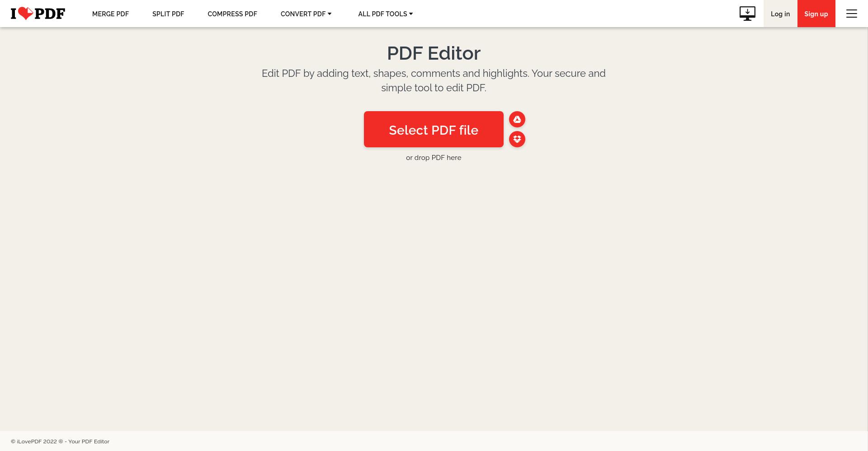Click the Log in button
Image resolution: width=868 pixels, height=451 pixels.
click(x=780, y=14)
